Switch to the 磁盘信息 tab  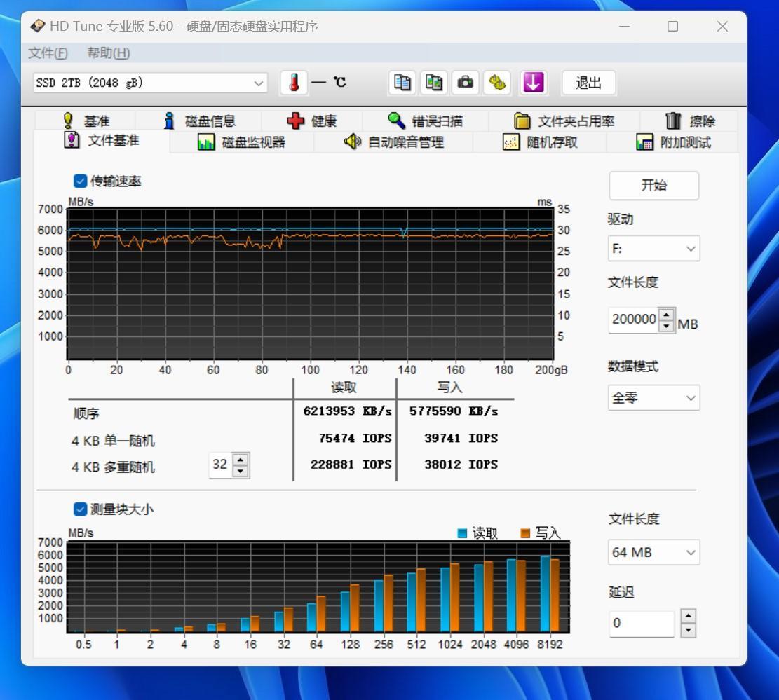[198, 121]
